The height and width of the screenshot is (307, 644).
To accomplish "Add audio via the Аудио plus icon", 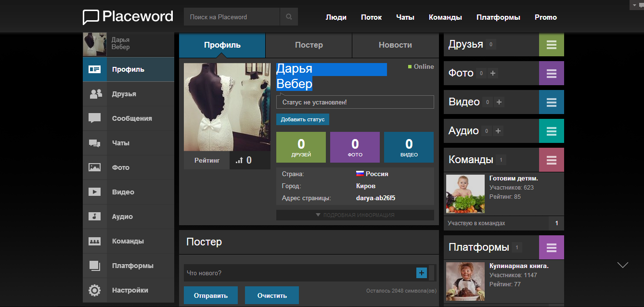I will pos(498,131).
